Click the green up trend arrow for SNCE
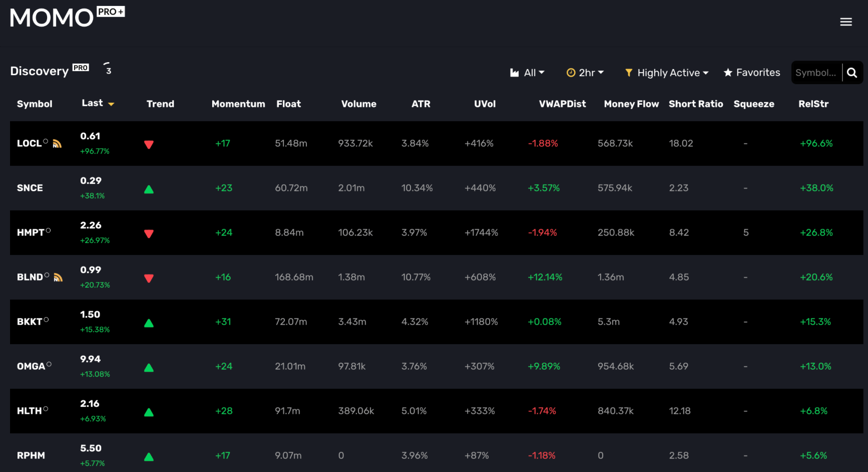The image size is (868, 472). pos(149,189)
